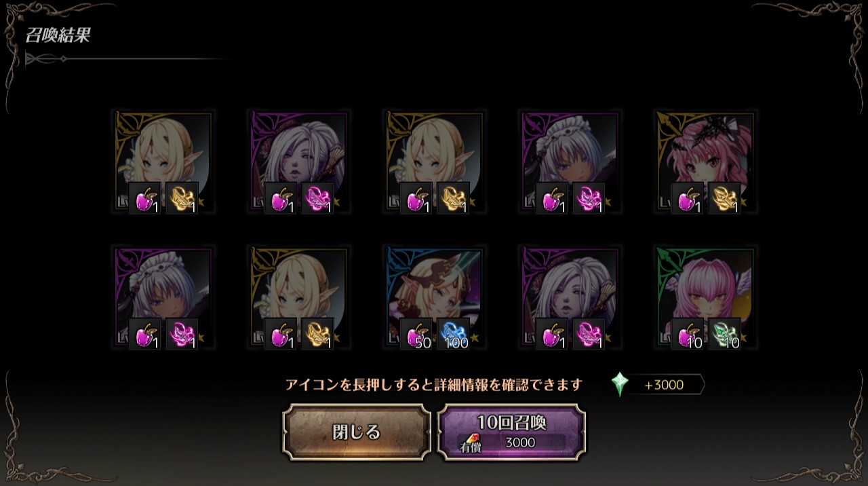Viewport: 868px width, 486px height.
Task: Click apple icon on the green-framed card
Action: (x=688, y=334)
